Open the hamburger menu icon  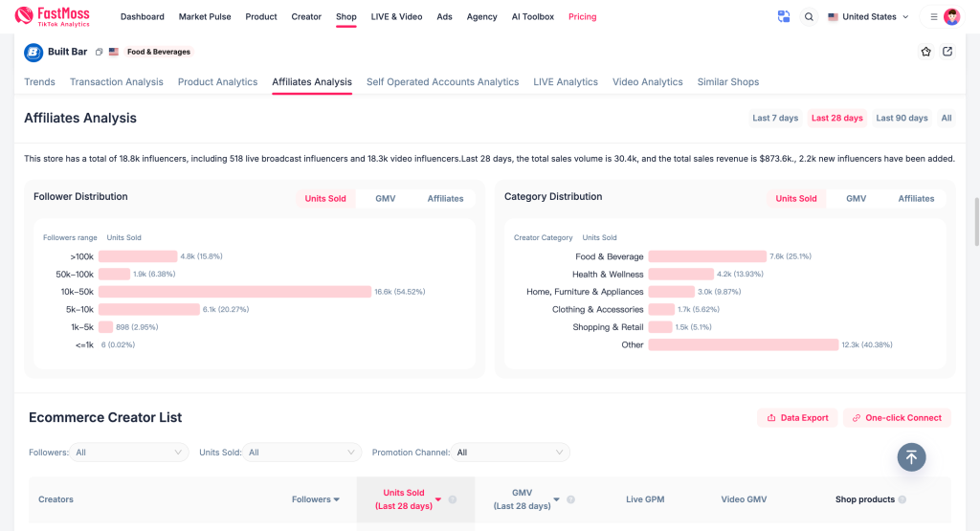point(934,17)
